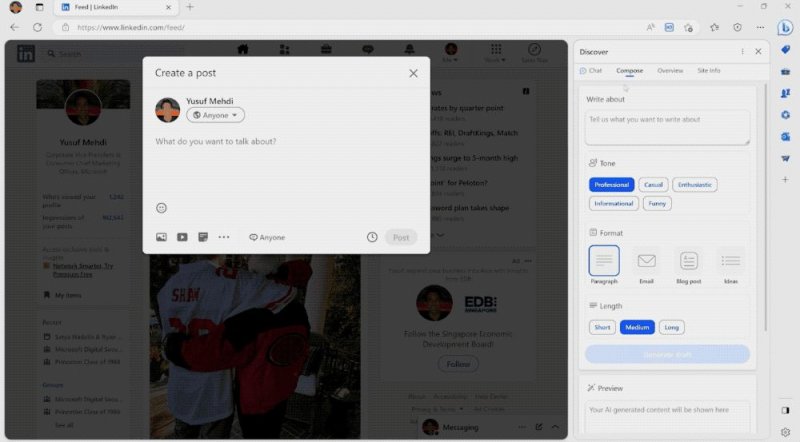Click the disabled Post button
Image resolution: width=800 pixels, height=442 pixels.
[x=401, y=237]
